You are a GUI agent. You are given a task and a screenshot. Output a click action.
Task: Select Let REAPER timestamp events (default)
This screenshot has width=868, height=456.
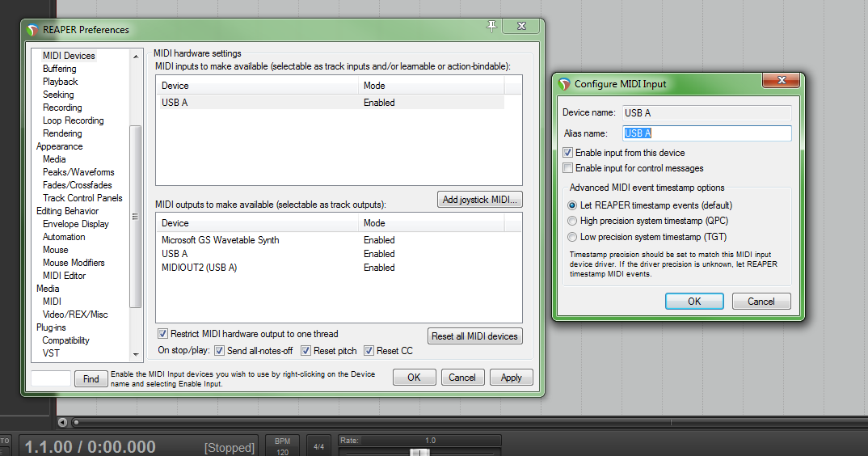[572, 205]
